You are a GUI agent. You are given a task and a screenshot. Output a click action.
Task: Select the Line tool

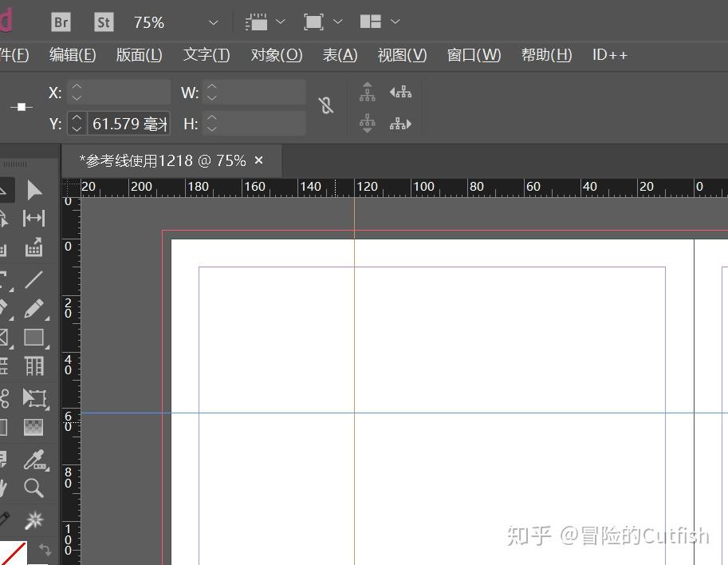pos(35,279)
